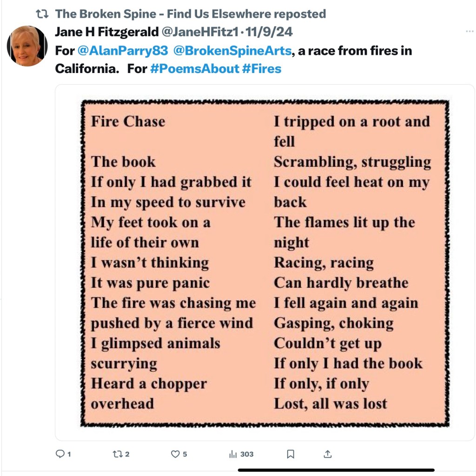Open Jane H Fitzgerald's profile picture
The width and height of the screenshot is (476, 476).
27,46
